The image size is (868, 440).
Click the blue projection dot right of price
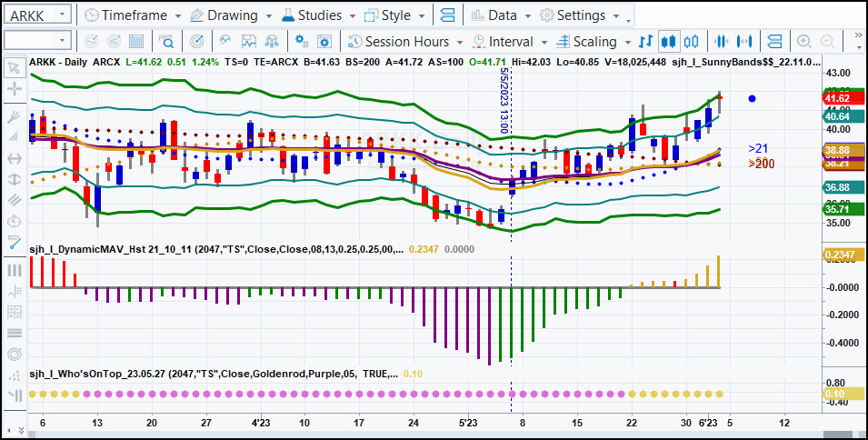[752, 98]
